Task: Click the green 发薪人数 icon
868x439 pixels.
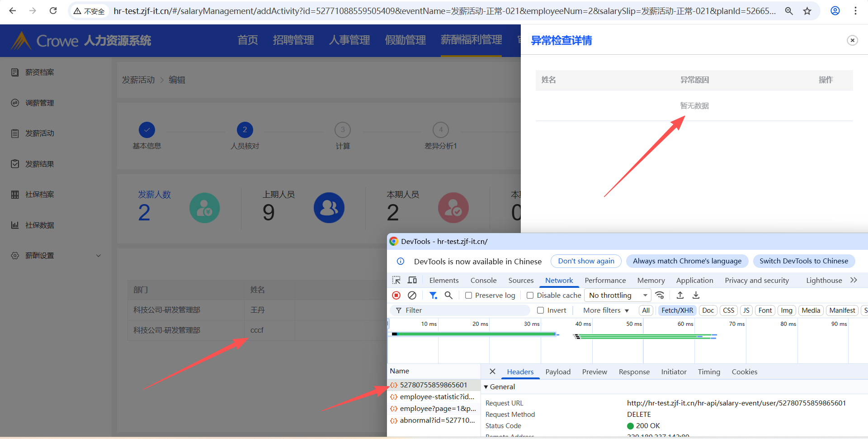Action: [x=205, y=208]
